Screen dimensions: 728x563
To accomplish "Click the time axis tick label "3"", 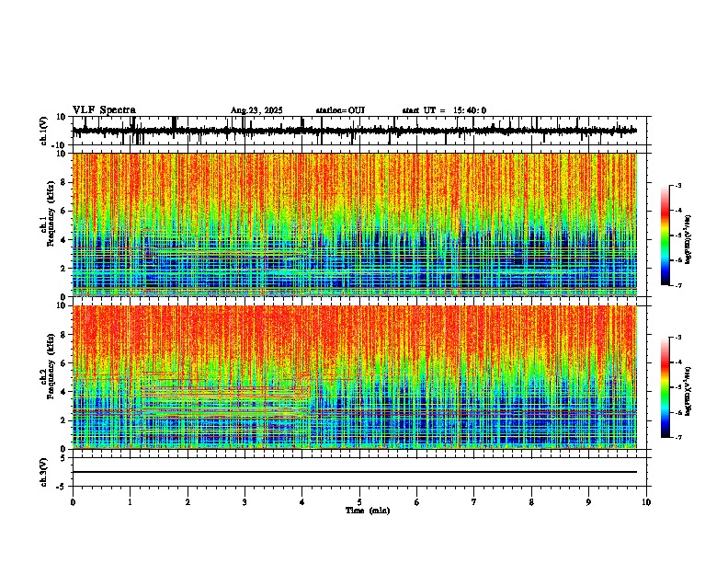I will (245, 502).
